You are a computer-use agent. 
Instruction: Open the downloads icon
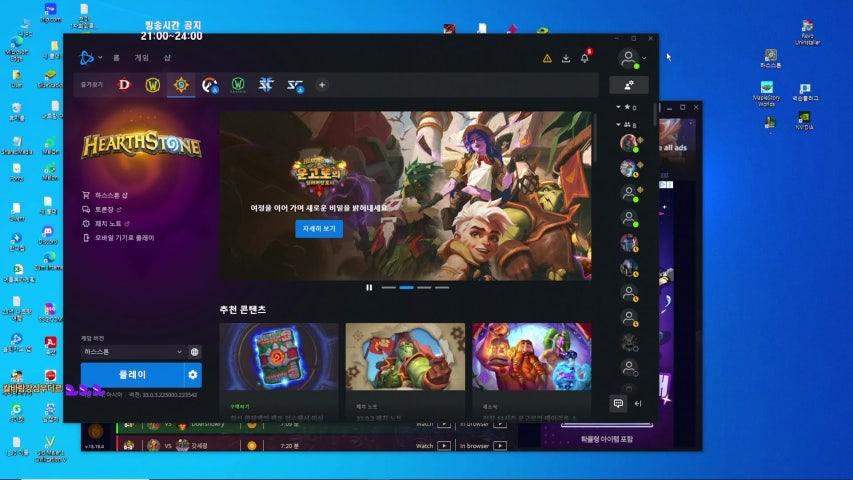pos(566,58)
